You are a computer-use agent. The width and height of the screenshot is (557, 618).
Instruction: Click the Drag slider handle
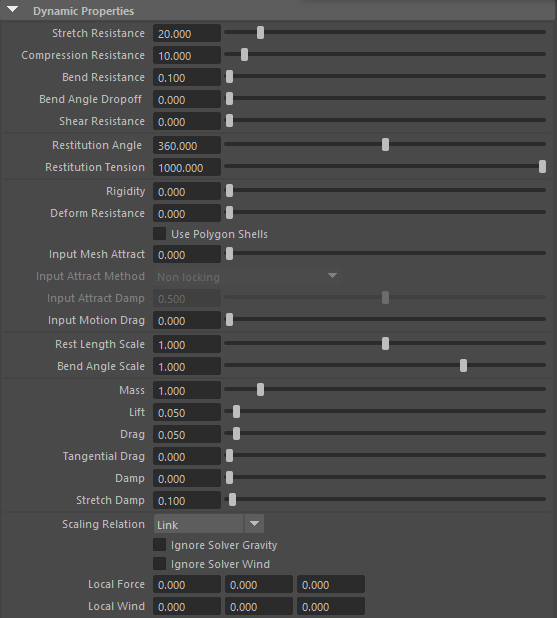click(236, 434)
